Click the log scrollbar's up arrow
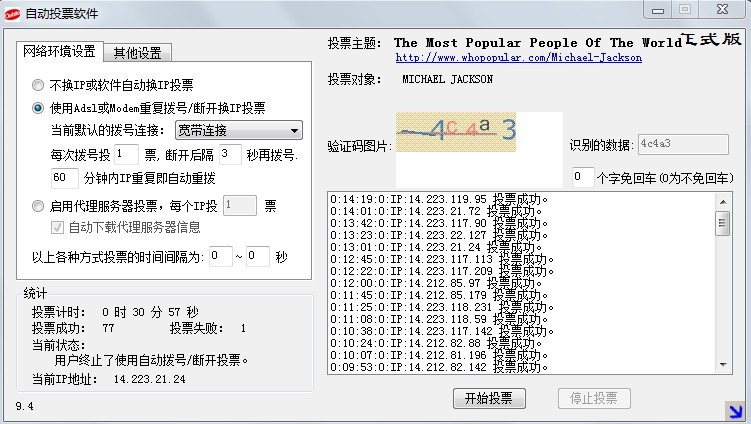This screenshot has height=424, width=751. (x=722, y=200)
